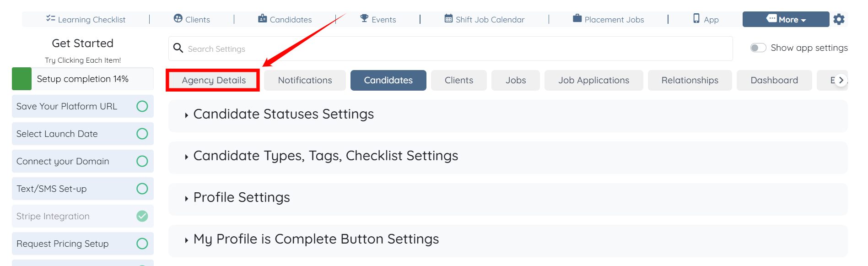Click the Placement Jobs briefcase icon
Screen dimensions: 868x266
pos(577,19)
